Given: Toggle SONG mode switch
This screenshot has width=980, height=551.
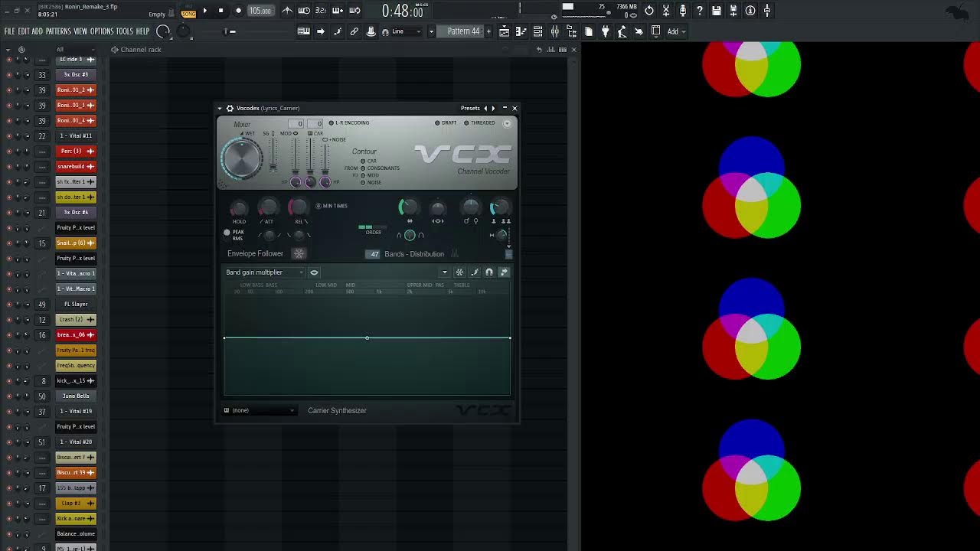Looking at the screenshot, I should (188, 14).
